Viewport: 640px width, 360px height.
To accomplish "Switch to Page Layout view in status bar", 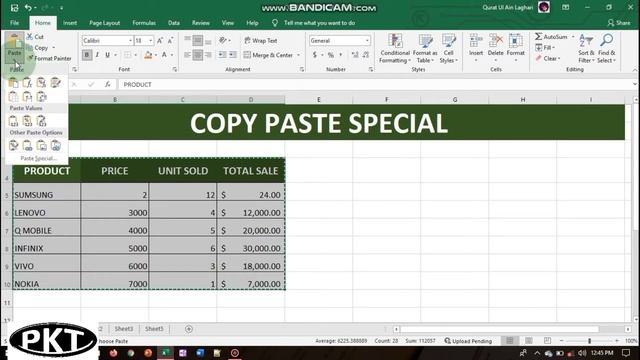I will [x=529, y=341].
